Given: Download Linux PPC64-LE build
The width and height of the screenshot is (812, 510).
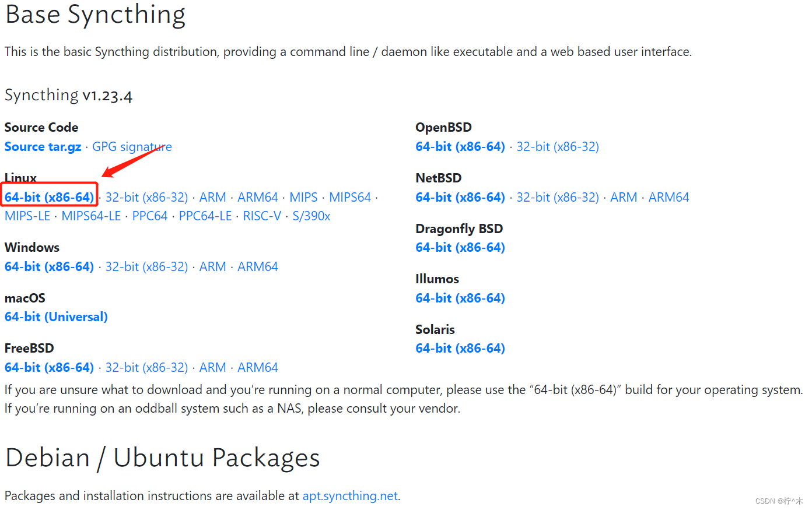Looking at the screenshot, I should pos(205,216).
